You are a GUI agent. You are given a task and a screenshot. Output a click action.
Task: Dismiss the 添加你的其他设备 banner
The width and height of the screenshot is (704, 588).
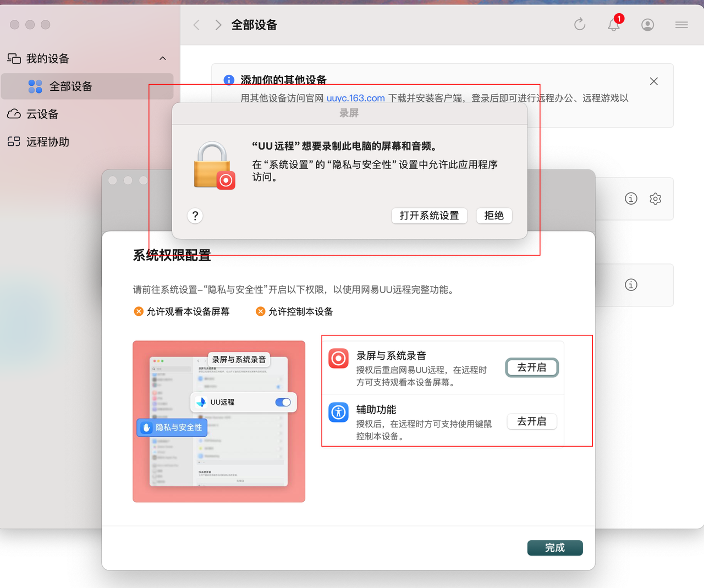click(653, 81)
